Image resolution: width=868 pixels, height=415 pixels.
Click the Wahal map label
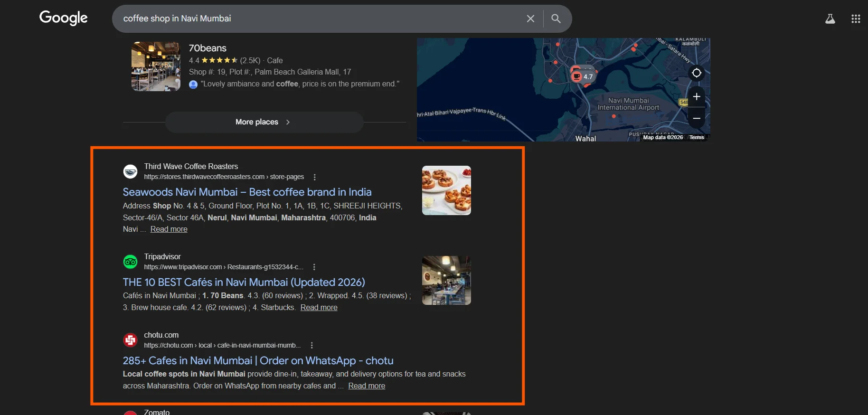pyautogui.click(x=585, y=139)
